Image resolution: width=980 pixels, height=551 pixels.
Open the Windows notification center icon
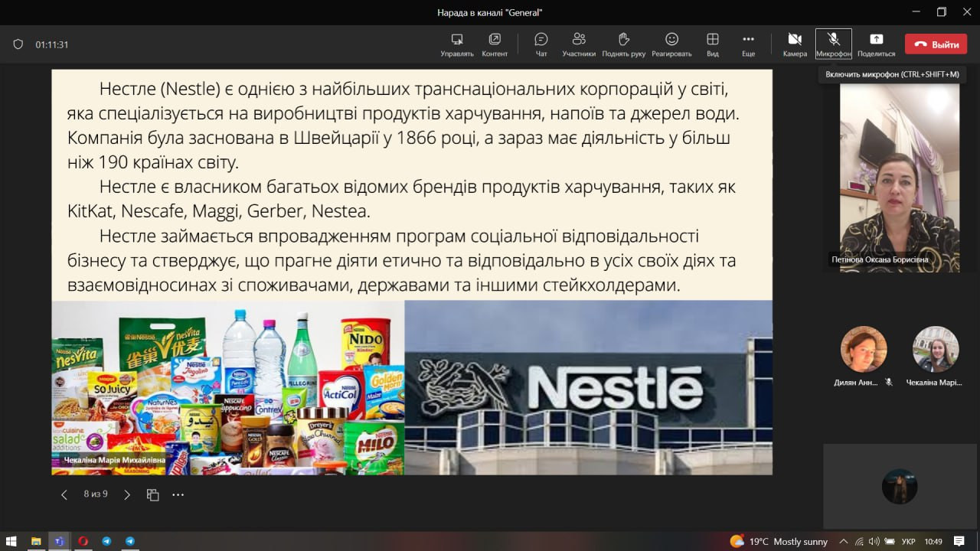[958, 541]
